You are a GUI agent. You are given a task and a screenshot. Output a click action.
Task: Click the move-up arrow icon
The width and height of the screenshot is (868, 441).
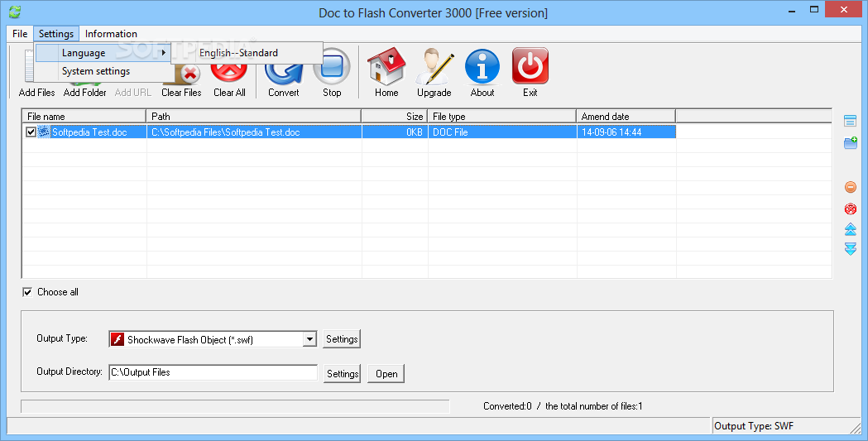click(851, 228)
